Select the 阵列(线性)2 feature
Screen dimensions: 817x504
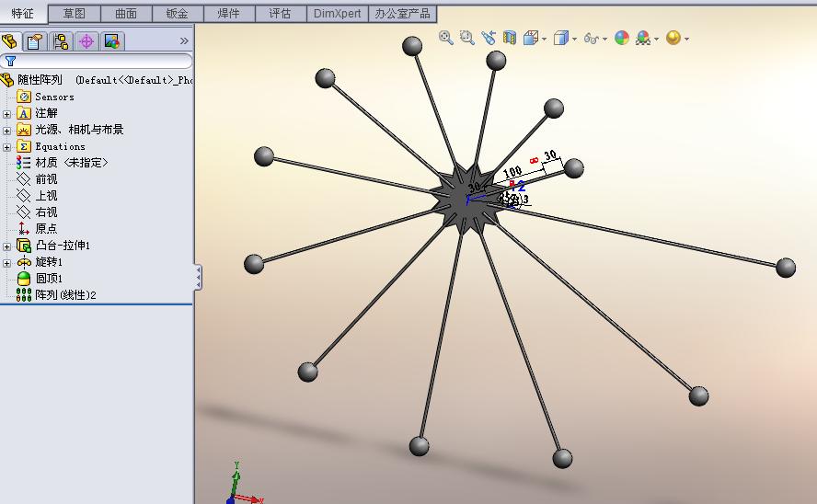[65, 295]
